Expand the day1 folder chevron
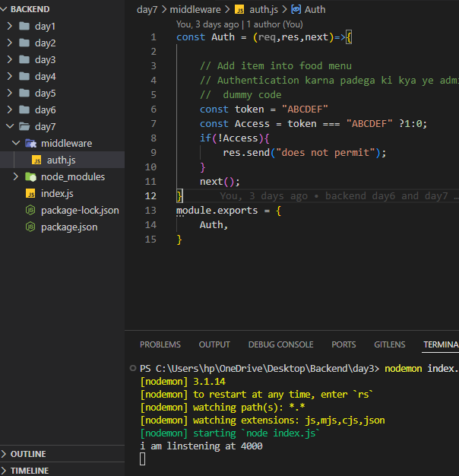Image resolution: width=459 pixels, height=476 pixels. pos(10,26)
